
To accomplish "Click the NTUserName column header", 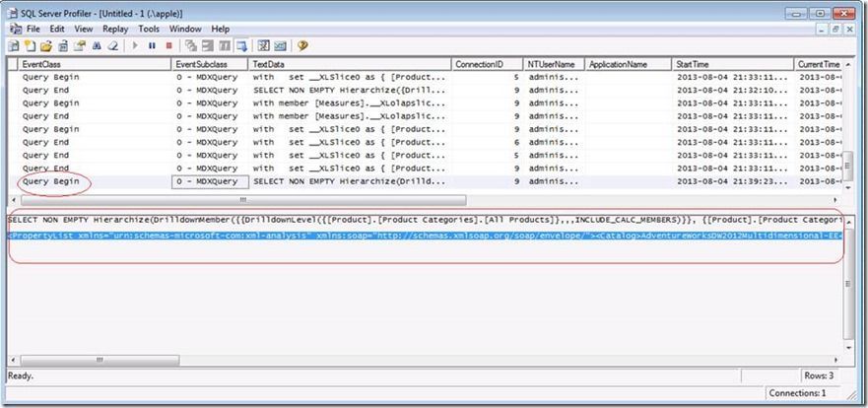I will [554, 64].
